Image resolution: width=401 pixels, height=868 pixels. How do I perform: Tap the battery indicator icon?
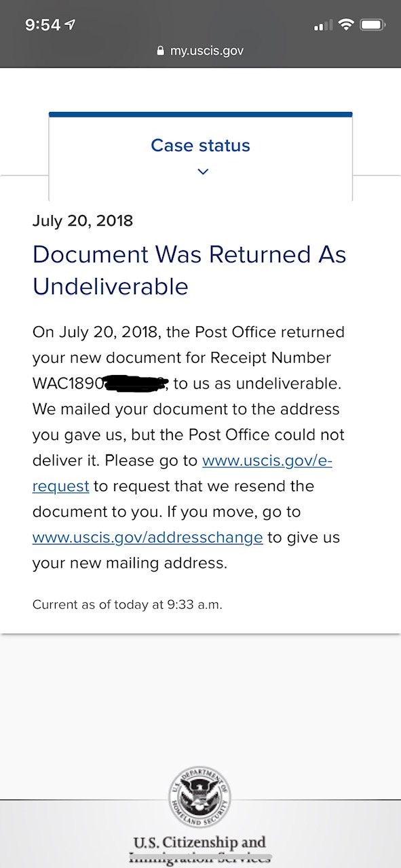click(x=373, y=25)
